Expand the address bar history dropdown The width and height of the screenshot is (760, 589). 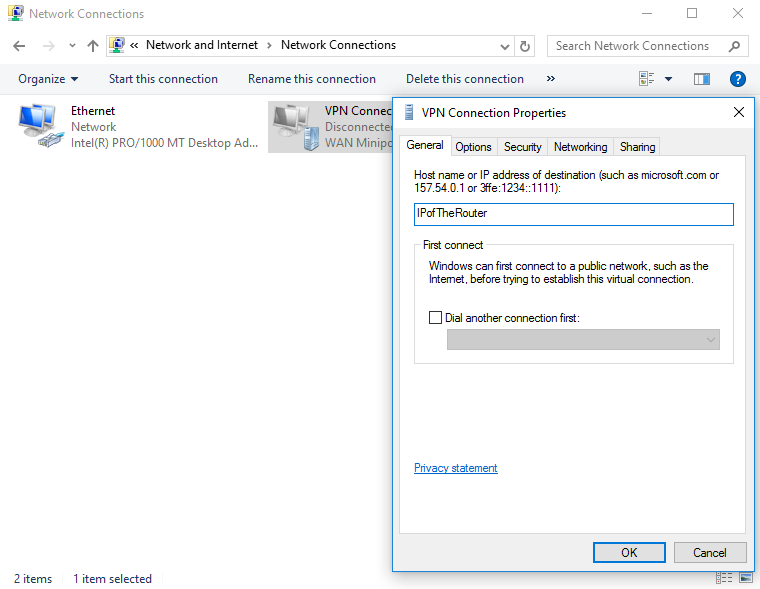(505, 46)
